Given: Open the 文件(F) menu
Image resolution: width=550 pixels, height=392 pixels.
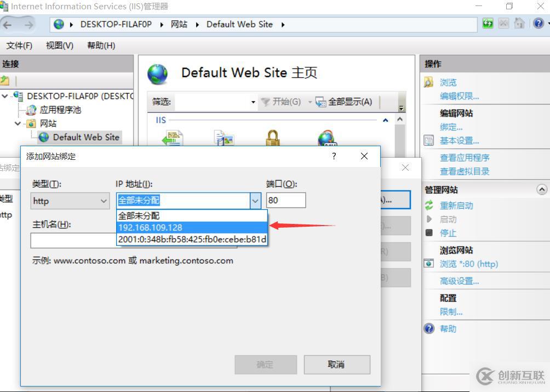Looking at the screenshot, I should pyautogui.click(x=19, y=45).
